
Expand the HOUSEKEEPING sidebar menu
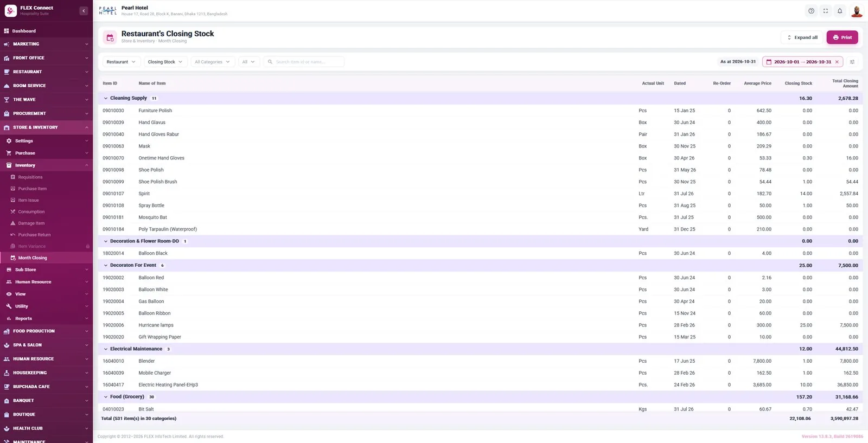(x=46, y=373)
